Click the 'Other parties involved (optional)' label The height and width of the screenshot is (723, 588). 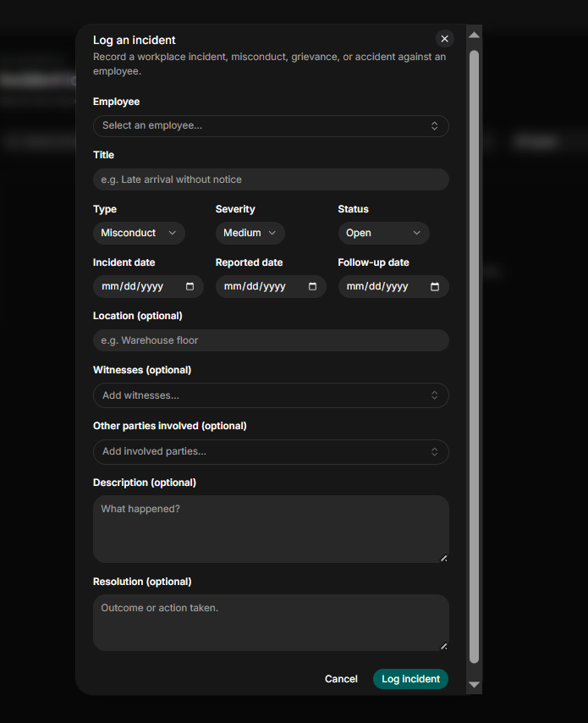pyautogui.click(x=169, y=426)
